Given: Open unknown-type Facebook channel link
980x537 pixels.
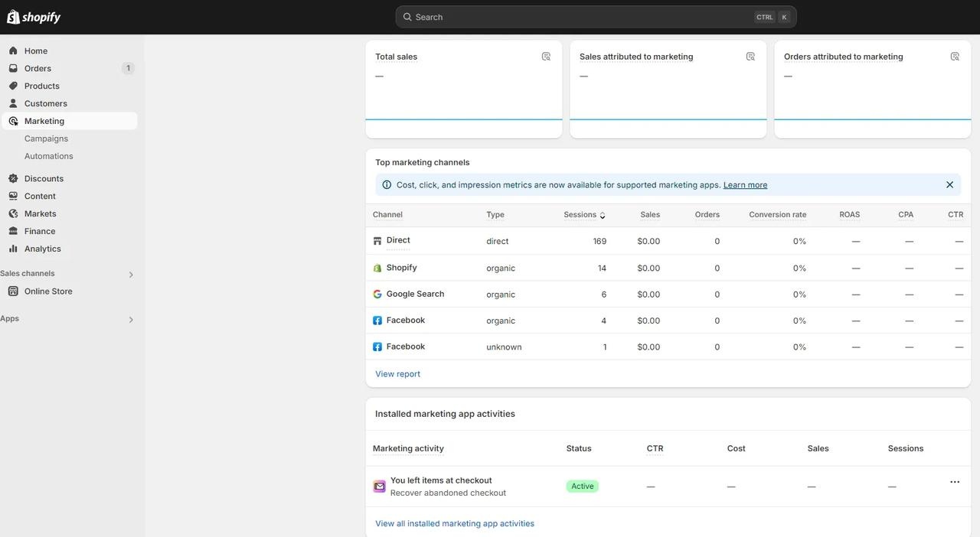Looking at the screenshot, I should click(405, 347).
